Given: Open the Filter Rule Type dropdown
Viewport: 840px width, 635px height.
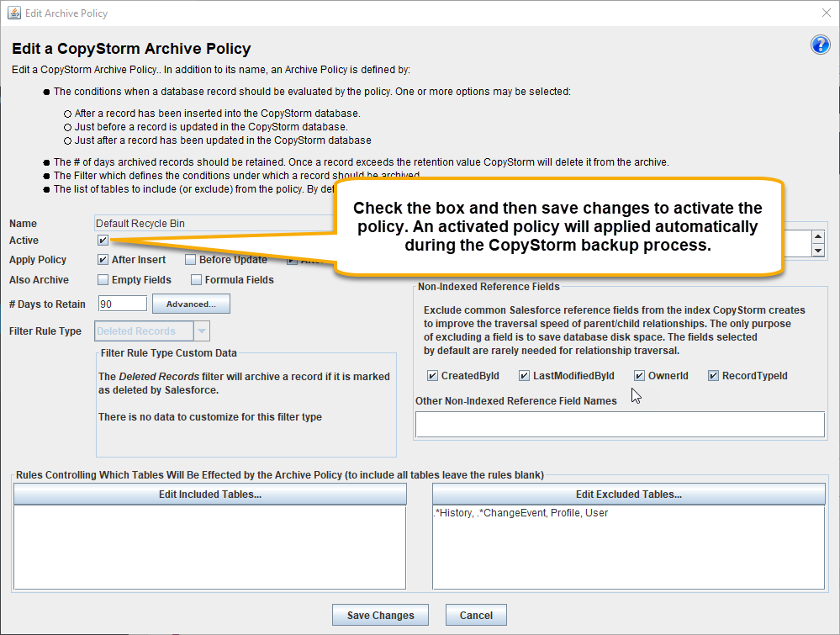Looking at the screenshot, I should coord(202,331).
